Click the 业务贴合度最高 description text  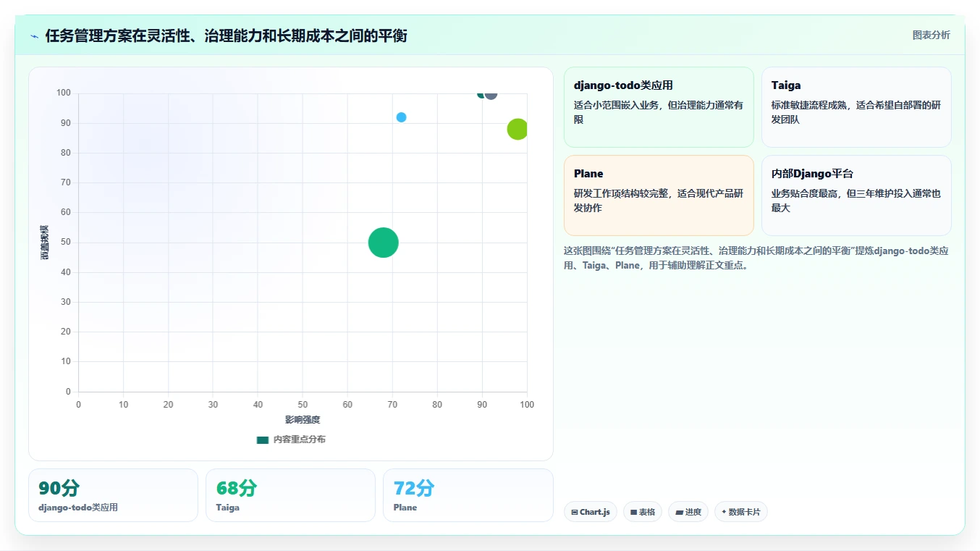point(856,201)
